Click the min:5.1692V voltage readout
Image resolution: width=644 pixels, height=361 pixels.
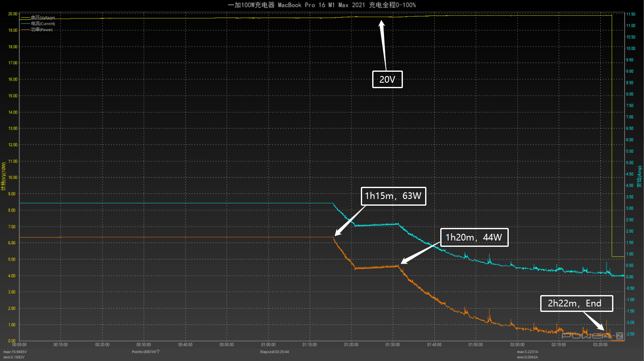(14, 357)
